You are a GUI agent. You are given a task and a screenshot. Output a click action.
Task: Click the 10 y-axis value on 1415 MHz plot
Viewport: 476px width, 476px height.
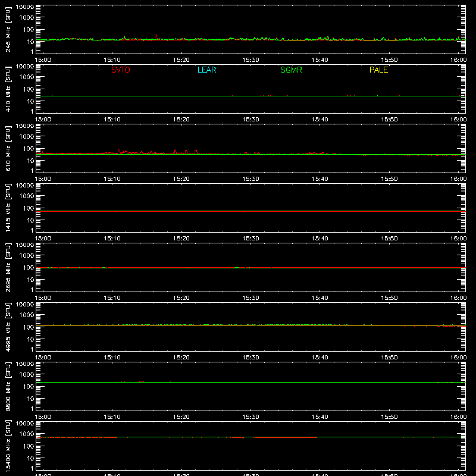point(30,220)
